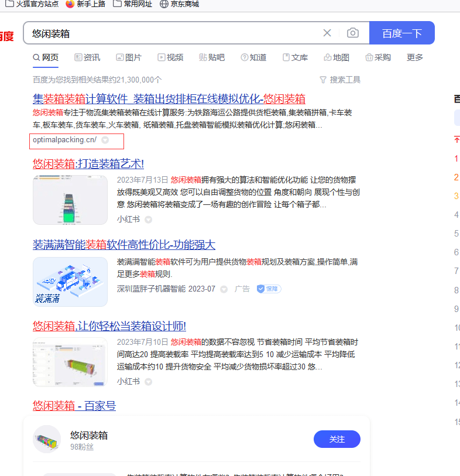This screenshot has width=460, height=476.
Task: Click 深圳蓝胖子机器智能 2023-07 source
Action: point(166,289)
